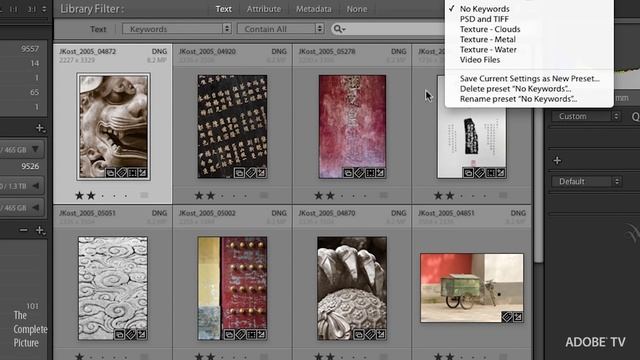Image resolution: width=640 pixels, height=360 pixels.
Task: Open the magnifier search options dropdown
Action: [x=339, y=29]
